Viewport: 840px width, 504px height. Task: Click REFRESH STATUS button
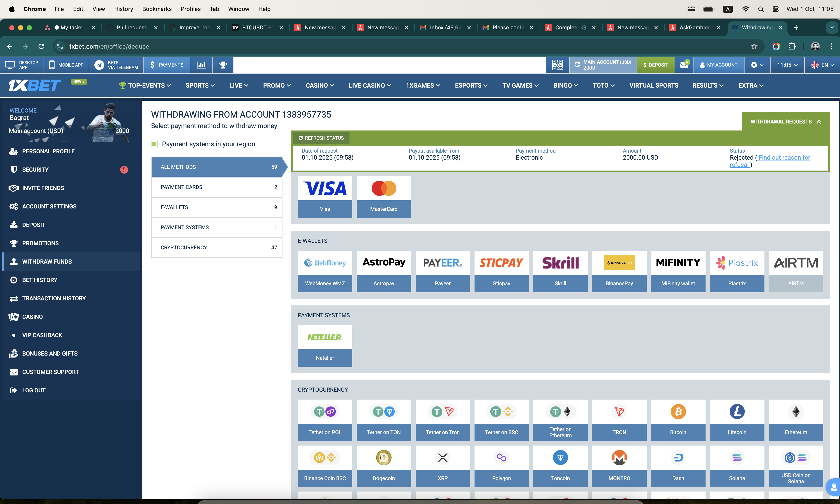coord(321,138)
